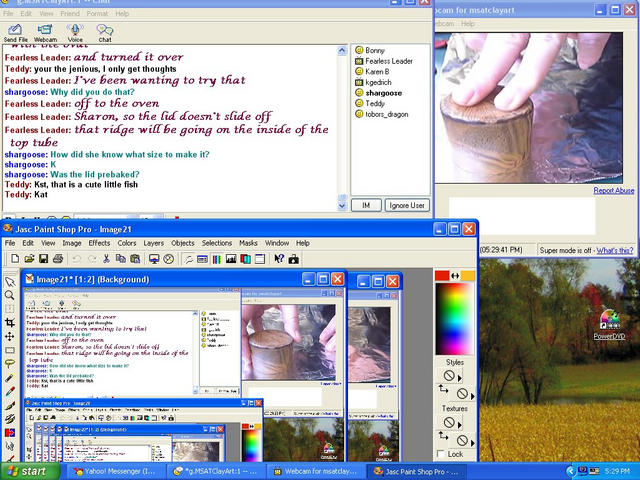Select the Zoom magnifier tool

(10, 295)
